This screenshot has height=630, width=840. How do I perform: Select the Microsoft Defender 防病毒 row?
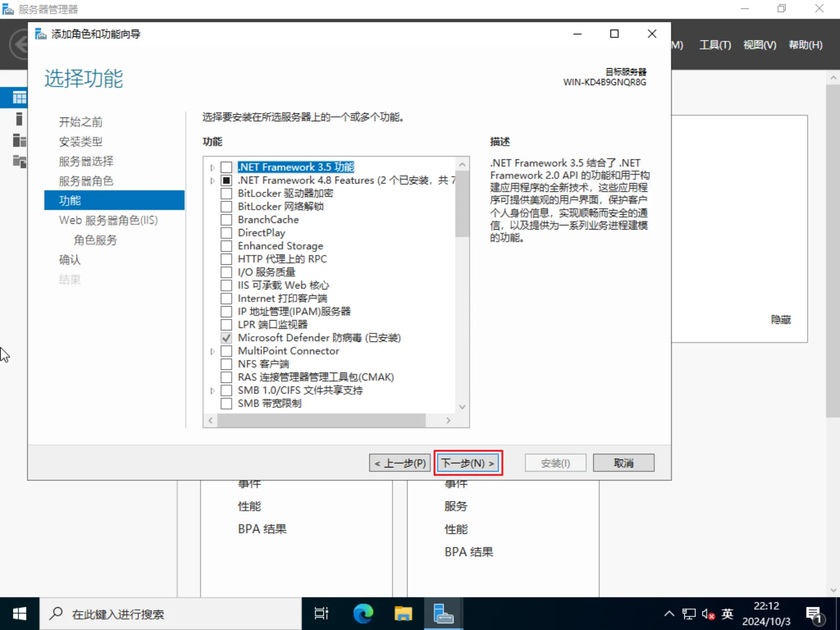319,338
